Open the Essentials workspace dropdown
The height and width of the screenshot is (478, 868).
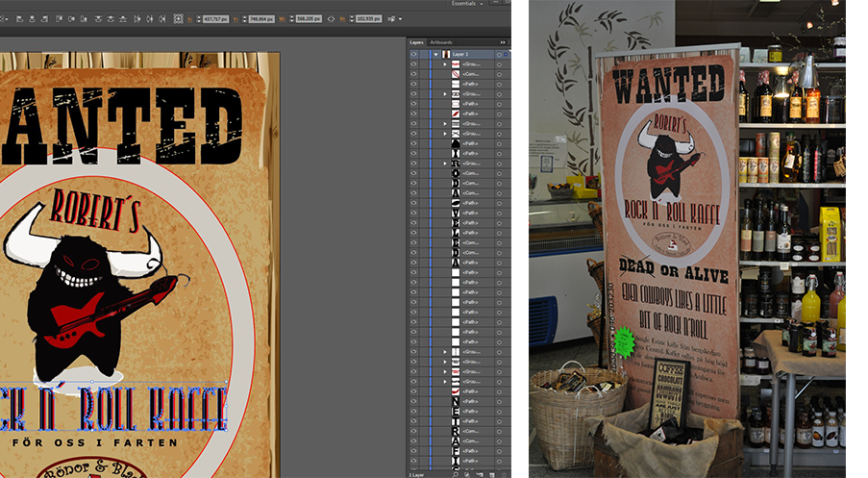coord(467,3)
